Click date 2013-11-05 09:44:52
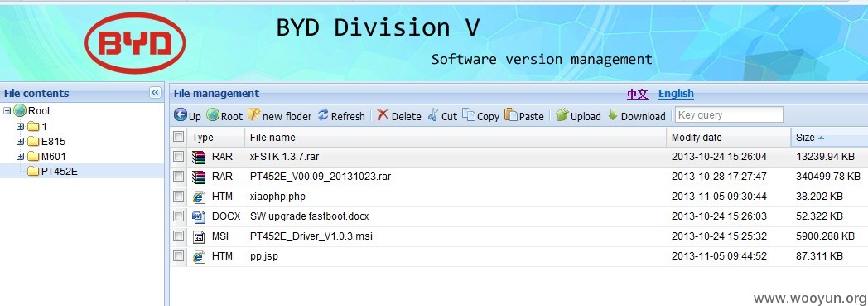The image size is (868, 306). pyautogui.click(x=719, y=257)
